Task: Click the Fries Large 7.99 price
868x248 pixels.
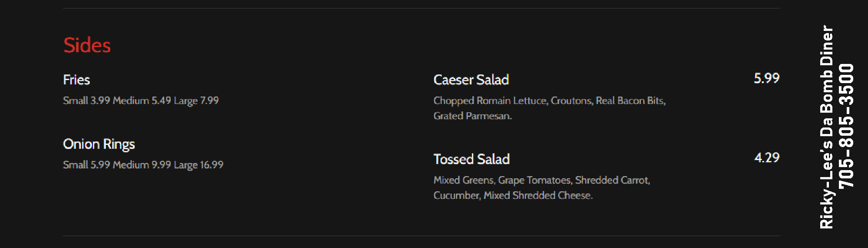Action: pos(196,101)
